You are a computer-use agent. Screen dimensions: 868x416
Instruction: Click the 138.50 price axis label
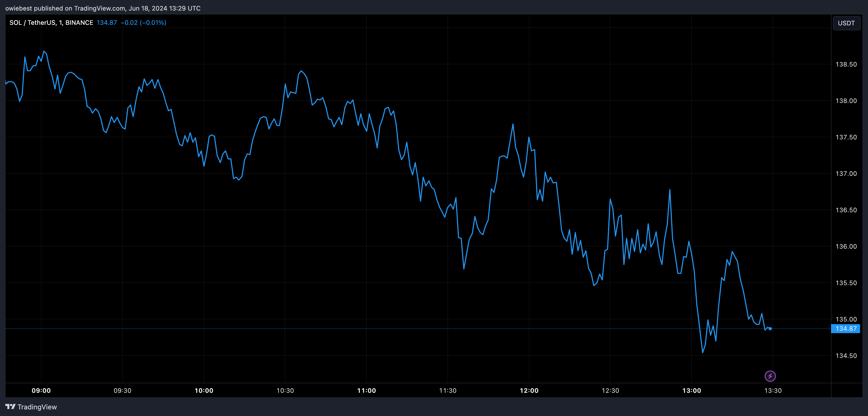(846, 64)
